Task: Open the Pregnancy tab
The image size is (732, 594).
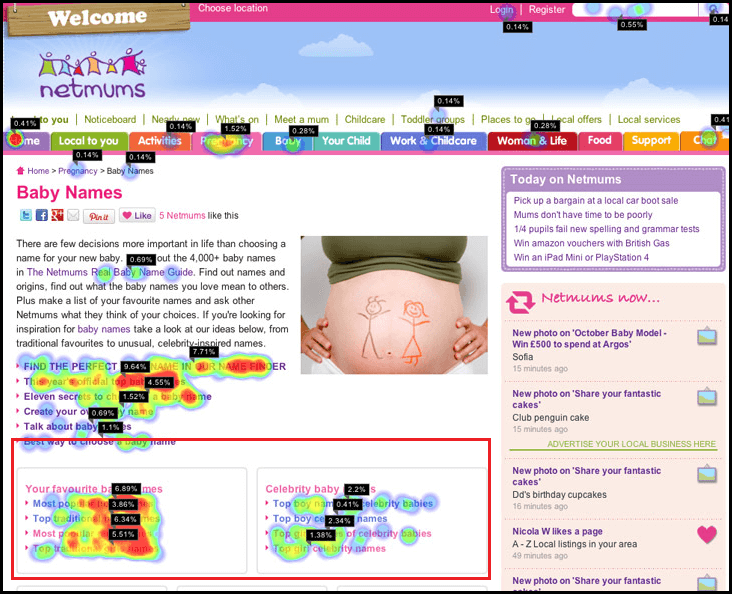Action: [x=227, y=141]
